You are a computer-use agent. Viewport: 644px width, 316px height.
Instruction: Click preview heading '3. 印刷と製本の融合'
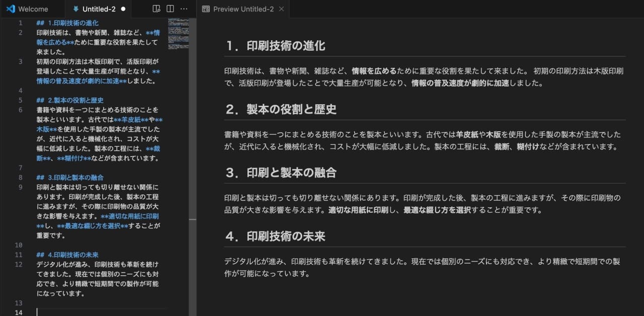(x=280, y=173)
